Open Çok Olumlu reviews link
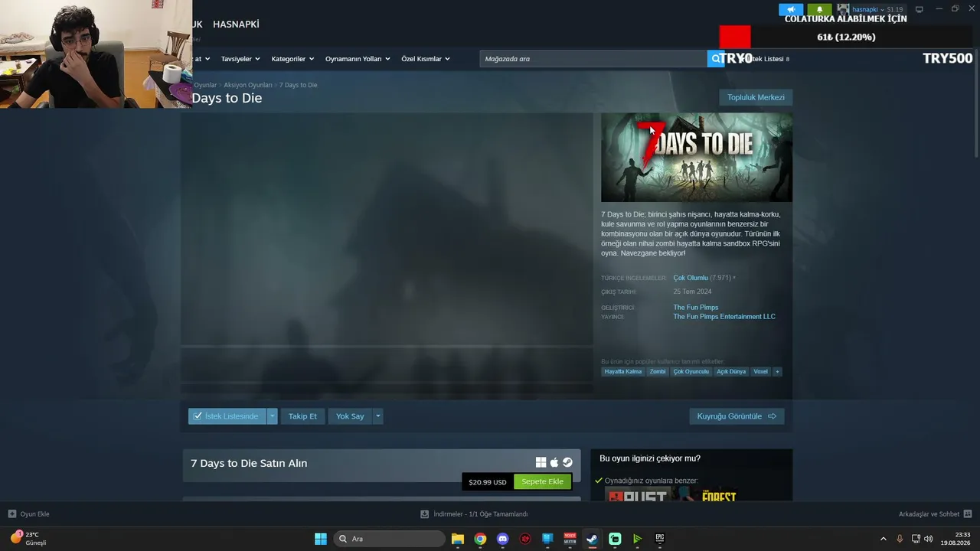The width and height of the screenshot is (980, 551). pyautogui.click(x=691, y=278)
